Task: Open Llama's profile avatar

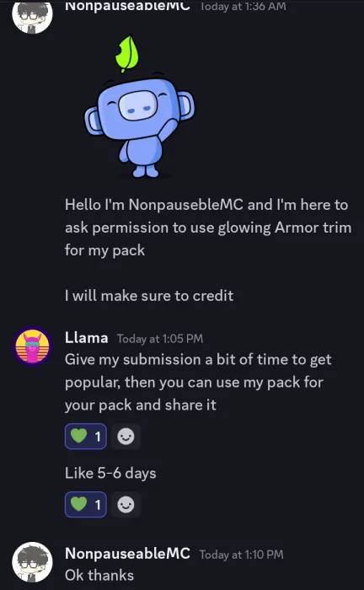Action: (32, 346)
